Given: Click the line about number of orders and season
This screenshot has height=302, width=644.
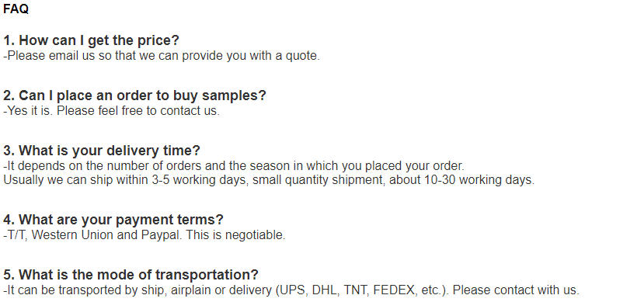Looking at the screenshot, I should pos(234,166).
